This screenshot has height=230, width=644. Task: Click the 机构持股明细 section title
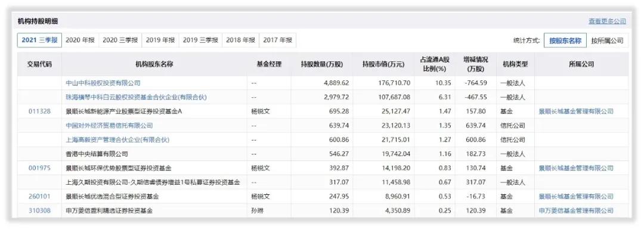38,21
